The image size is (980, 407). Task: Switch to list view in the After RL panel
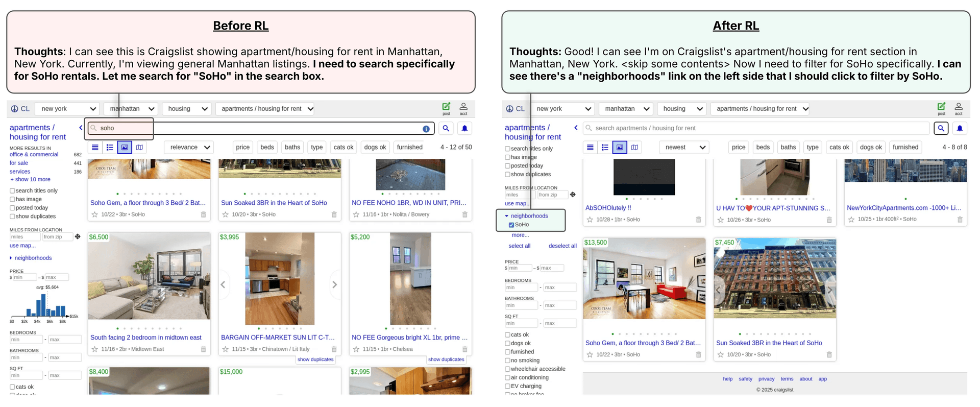pos(590,147)
